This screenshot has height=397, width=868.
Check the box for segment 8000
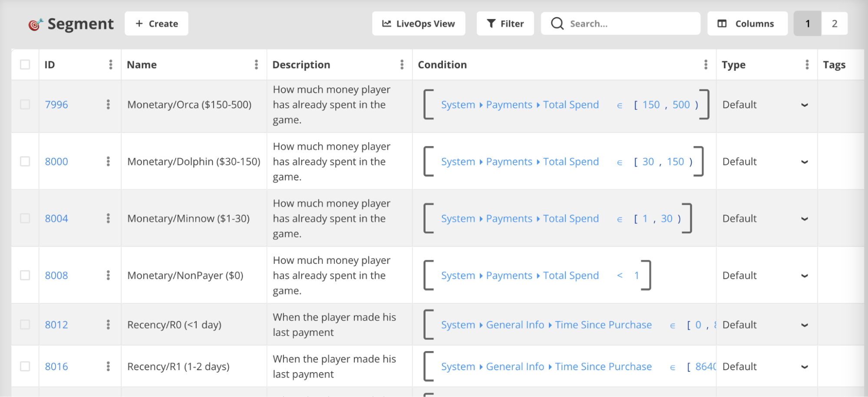[25, 161]
